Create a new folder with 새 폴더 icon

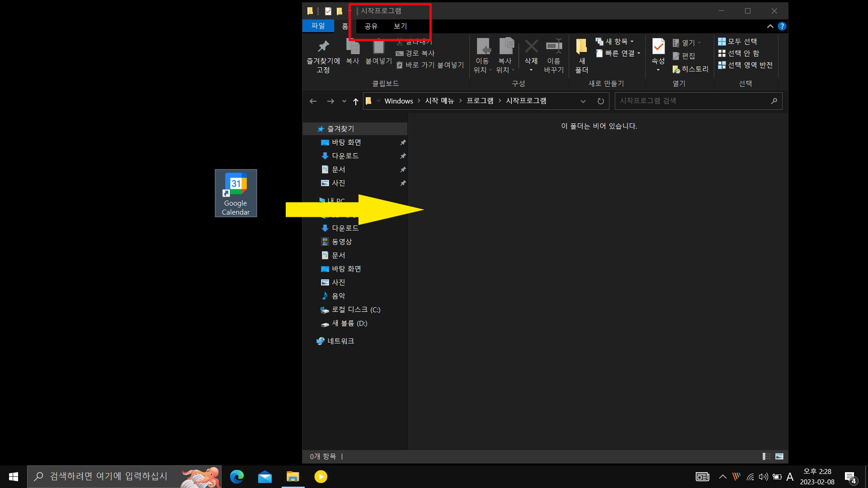tap(581, 47)
